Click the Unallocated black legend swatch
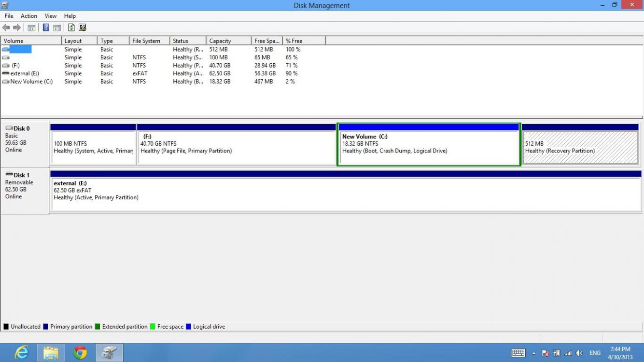 coord(6,327)
